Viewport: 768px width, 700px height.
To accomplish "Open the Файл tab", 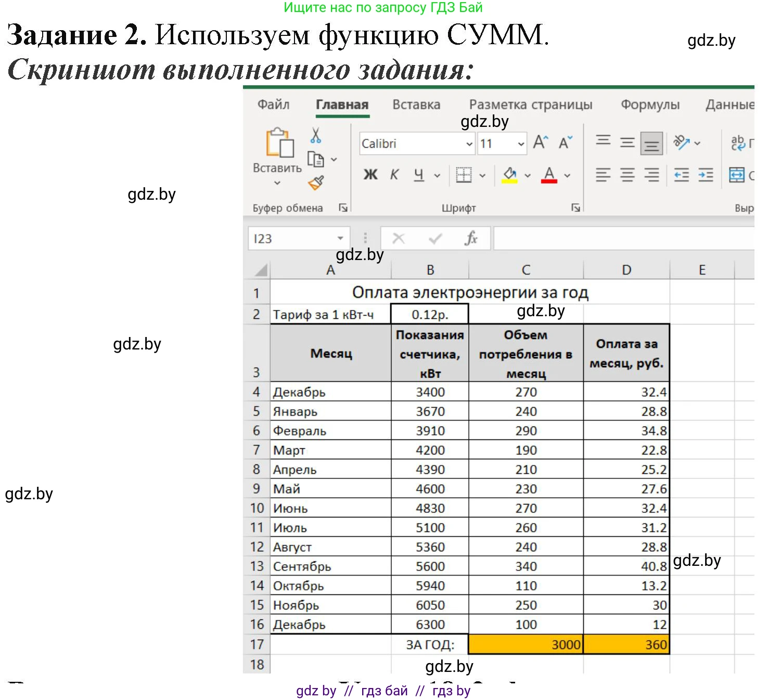I will pyautogui.click(x=274, y=105).
